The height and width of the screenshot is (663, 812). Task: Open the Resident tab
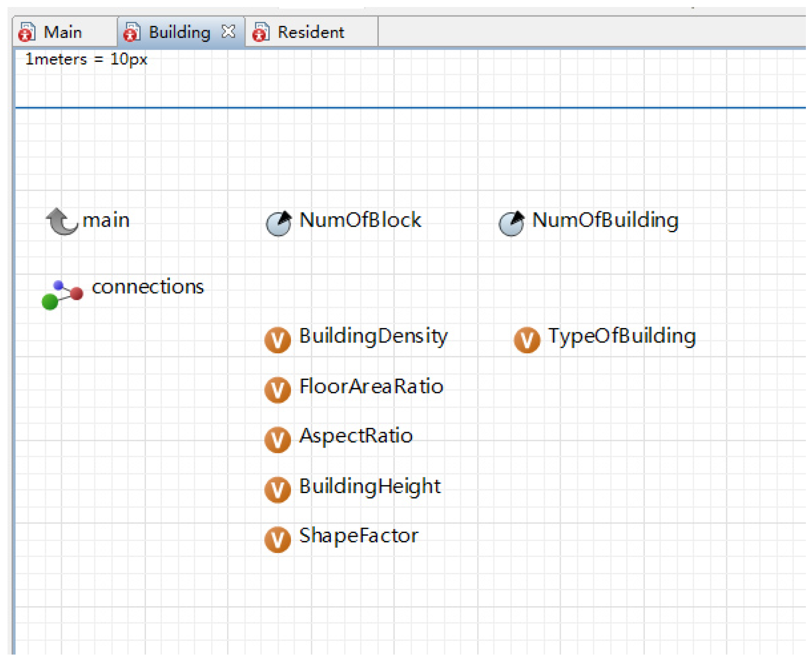312,32
